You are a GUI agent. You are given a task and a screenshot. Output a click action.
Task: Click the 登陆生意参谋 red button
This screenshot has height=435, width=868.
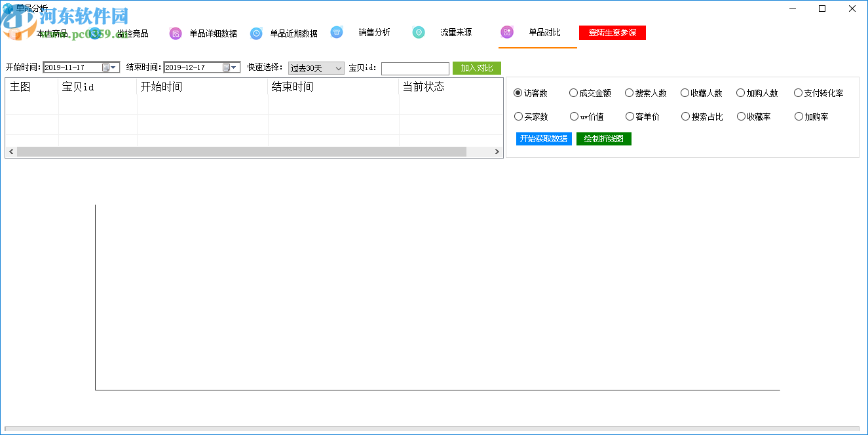click(x=612, y=31)
